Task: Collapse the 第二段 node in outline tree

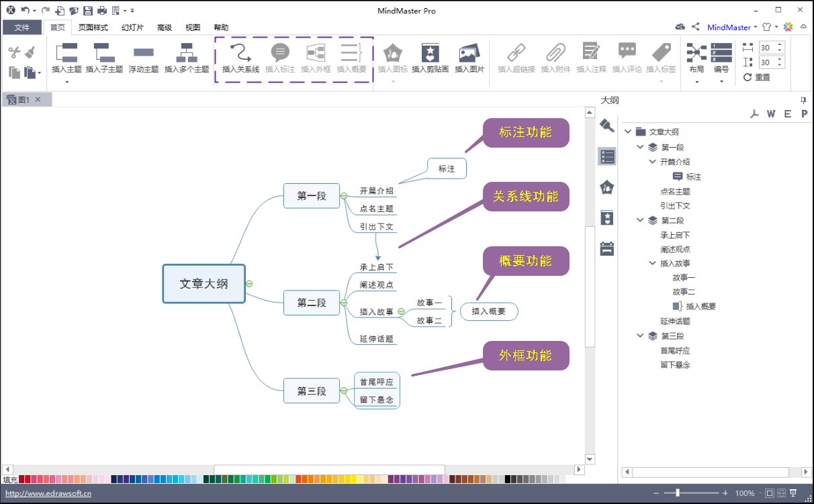Action: pos(639,219)
